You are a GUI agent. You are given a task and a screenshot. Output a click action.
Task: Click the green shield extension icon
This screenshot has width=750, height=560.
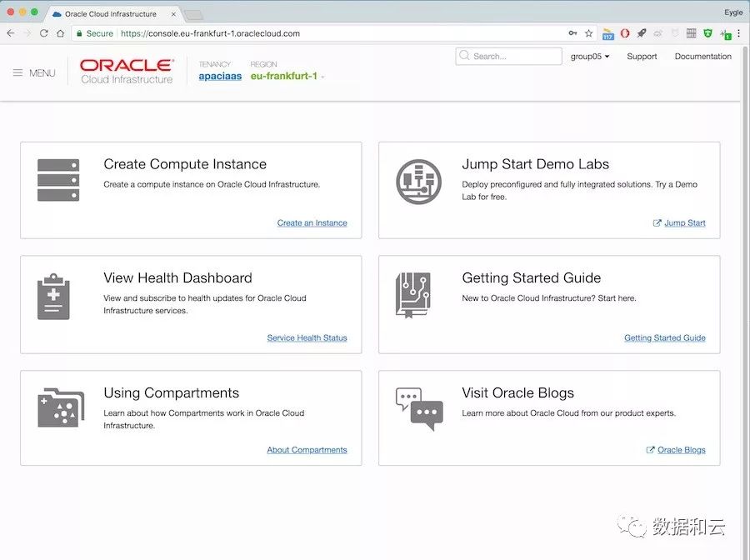coord(708,33)
